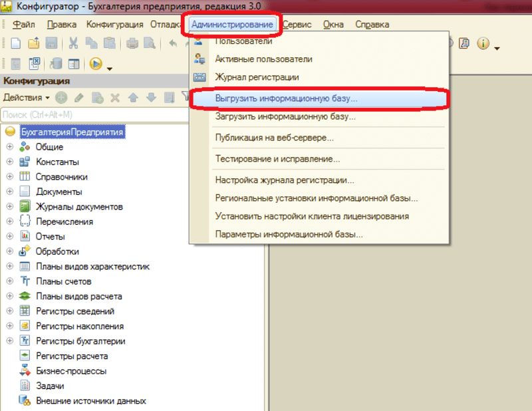Click the New document toolbar icon
The image size is (532, 411).
point(16,44)
